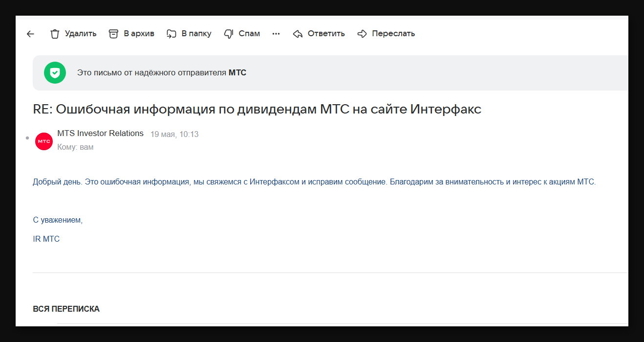Click the trash can delete icon
Viewport: 644px width, 342px height.
55,34
